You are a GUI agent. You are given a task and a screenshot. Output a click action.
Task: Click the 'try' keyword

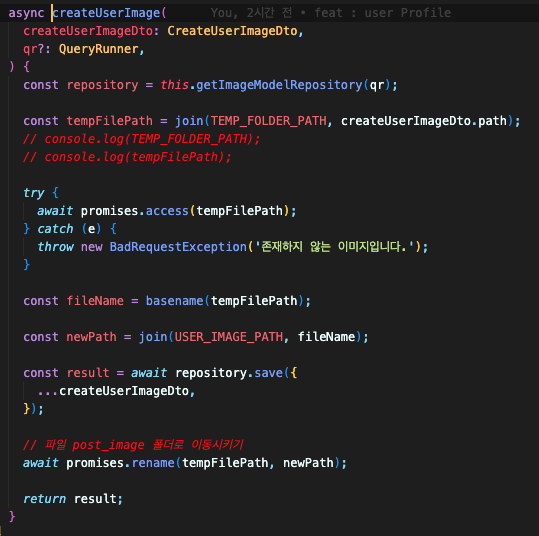click(34, 193)
